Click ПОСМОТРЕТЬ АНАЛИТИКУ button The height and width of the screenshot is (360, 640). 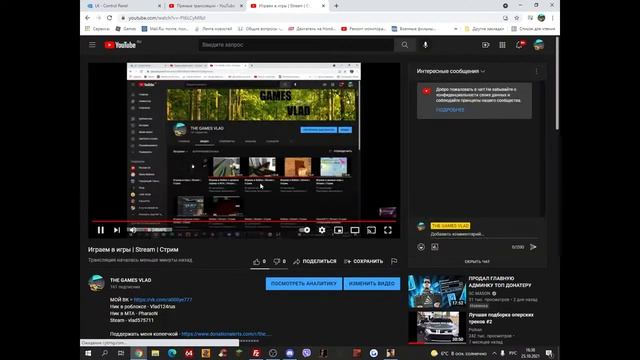(x=304, y=283)
